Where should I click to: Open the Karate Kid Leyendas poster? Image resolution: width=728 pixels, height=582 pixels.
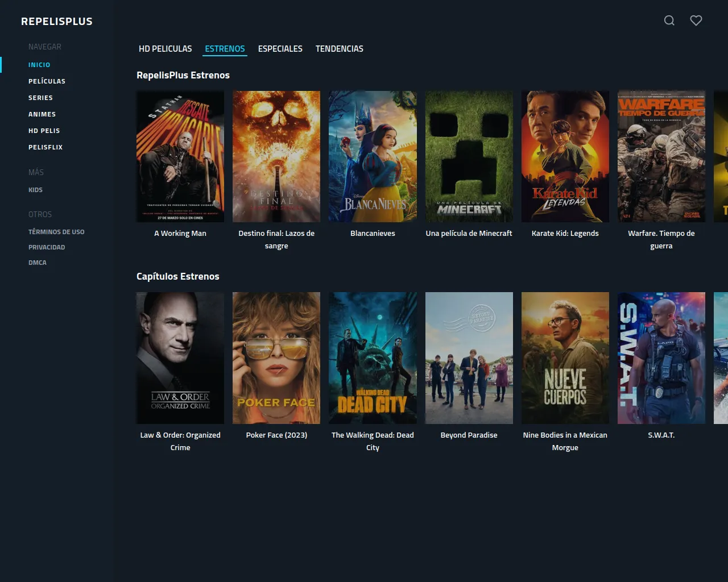coord(565,156)
